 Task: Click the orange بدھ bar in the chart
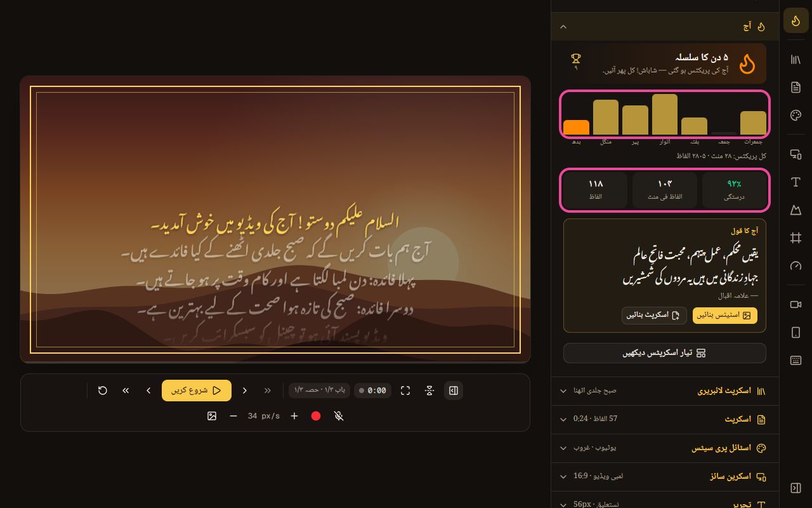coord(576,128)
